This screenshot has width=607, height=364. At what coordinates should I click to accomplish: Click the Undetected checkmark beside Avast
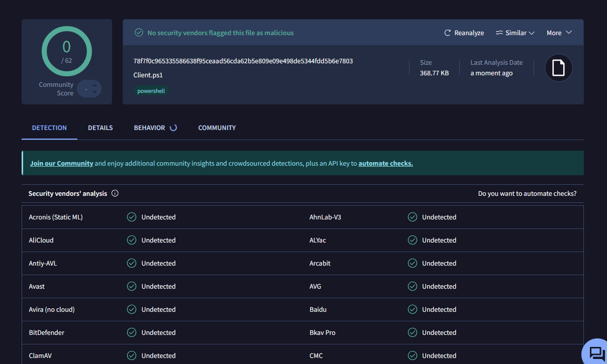(x=131, y=286)
